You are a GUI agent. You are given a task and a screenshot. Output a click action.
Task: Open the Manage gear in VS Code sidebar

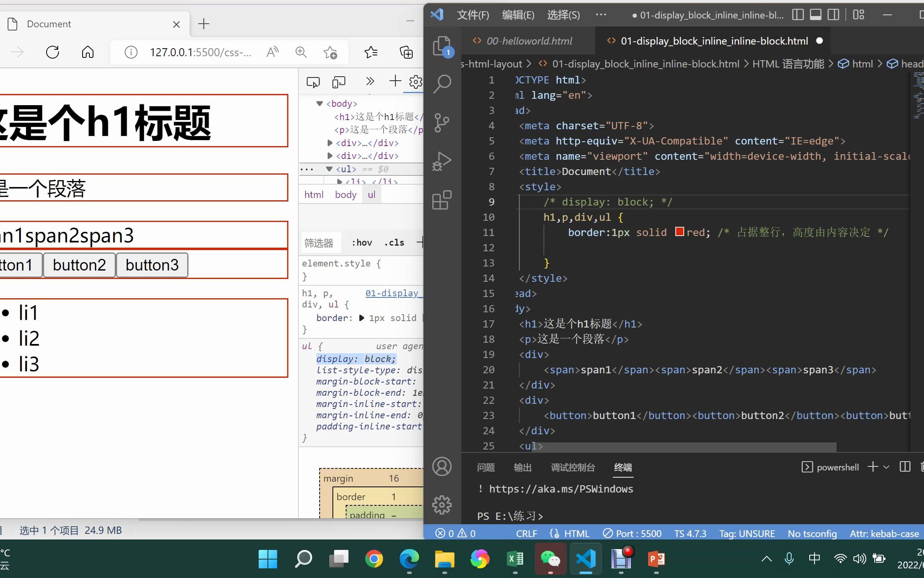[x=442, y=505]
